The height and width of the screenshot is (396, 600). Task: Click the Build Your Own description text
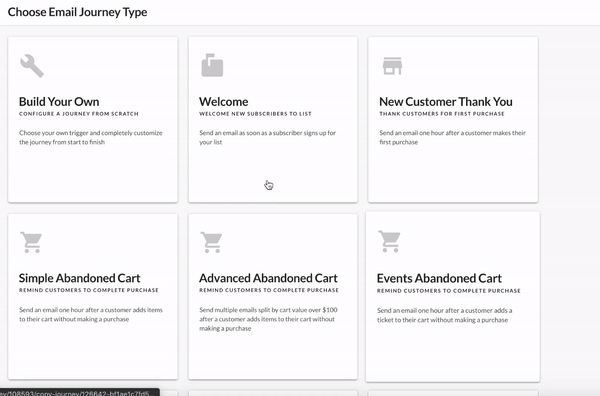pos(91,137)
